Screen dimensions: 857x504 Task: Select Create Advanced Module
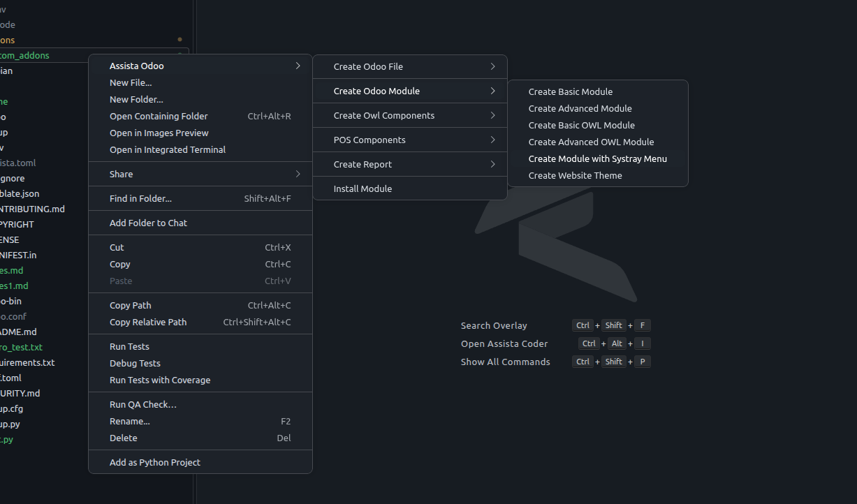point(598,108)
